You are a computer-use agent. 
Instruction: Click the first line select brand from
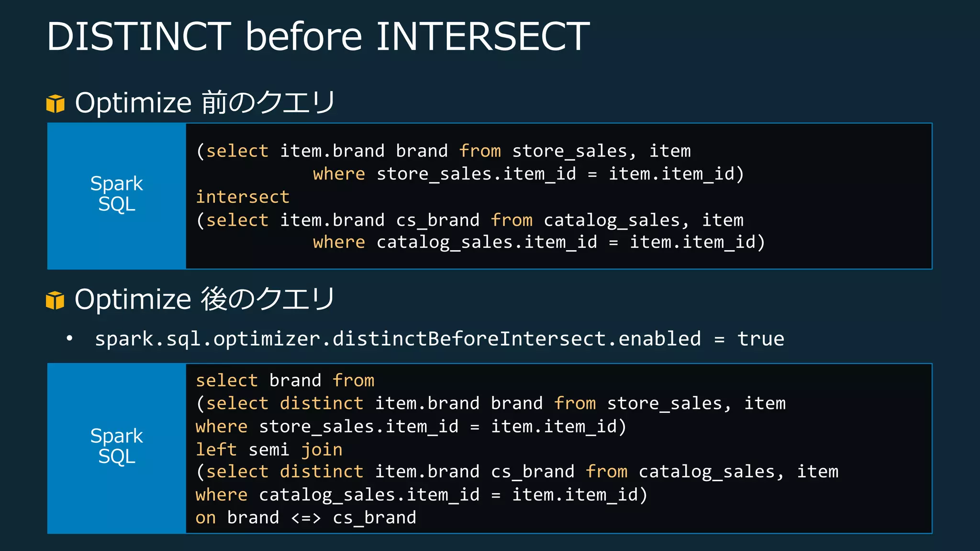pyautogui.click(x=285, y=381)
